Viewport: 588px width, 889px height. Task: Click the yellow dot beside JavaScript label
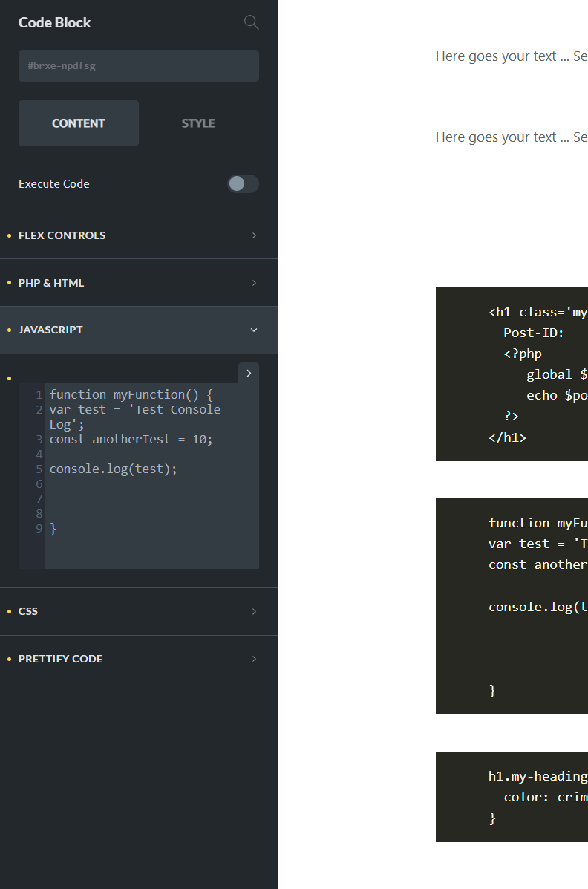click(x=9, y=330)
